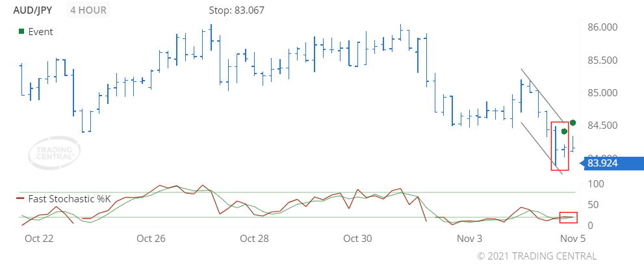
Task: Click the red box highlighting price bars
Action: point(560,146)
